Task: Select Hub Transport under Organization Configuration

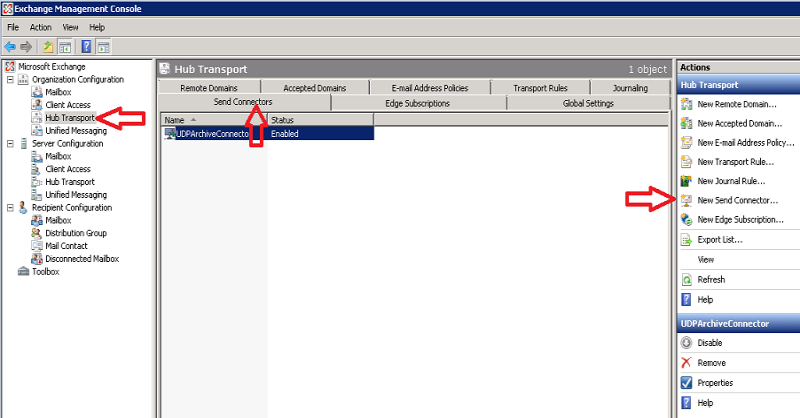Action: (x=70, y=118)
